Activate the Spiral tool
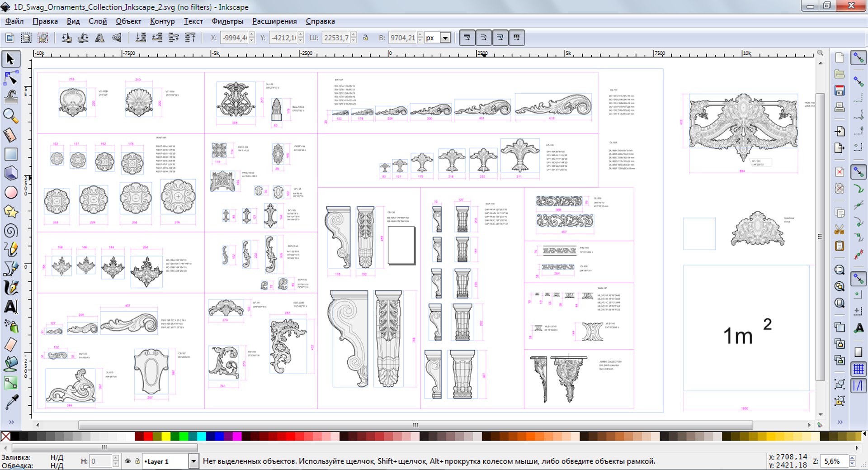Screen dimensions: 868x470 (x=10, y=231)
